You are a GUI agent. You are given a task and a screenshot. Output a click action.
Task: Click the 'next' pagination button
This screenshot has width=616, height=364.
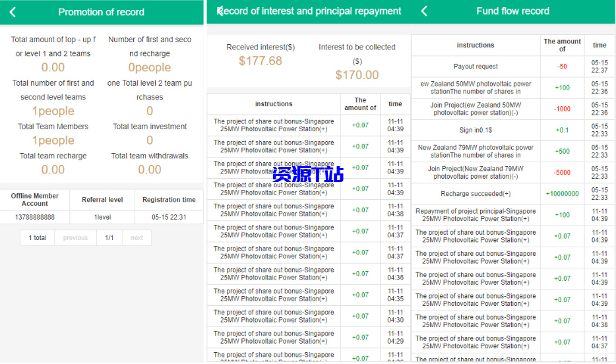(x=137, y=238)
